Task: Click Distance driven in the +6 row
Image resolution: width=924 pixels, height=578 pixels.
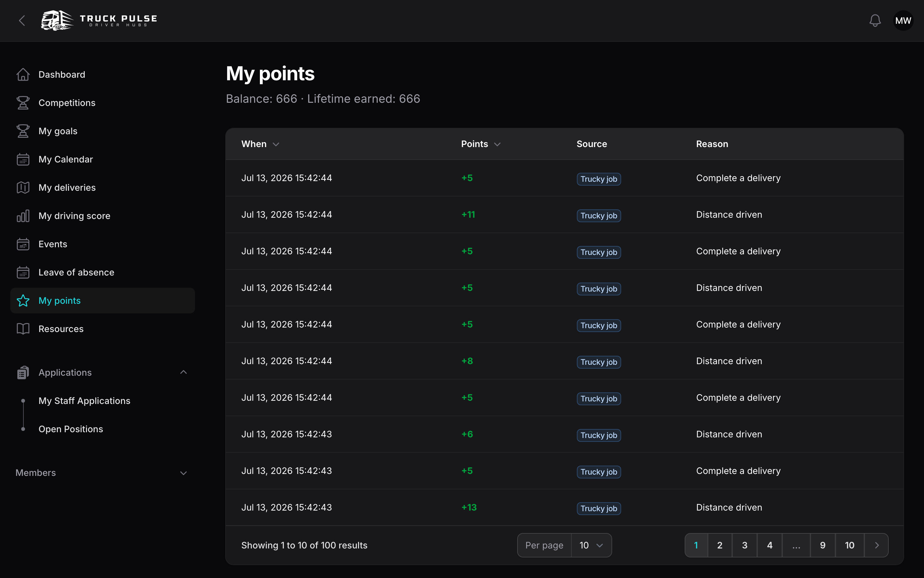Action: pyautogui.click(x=729, y=434)
